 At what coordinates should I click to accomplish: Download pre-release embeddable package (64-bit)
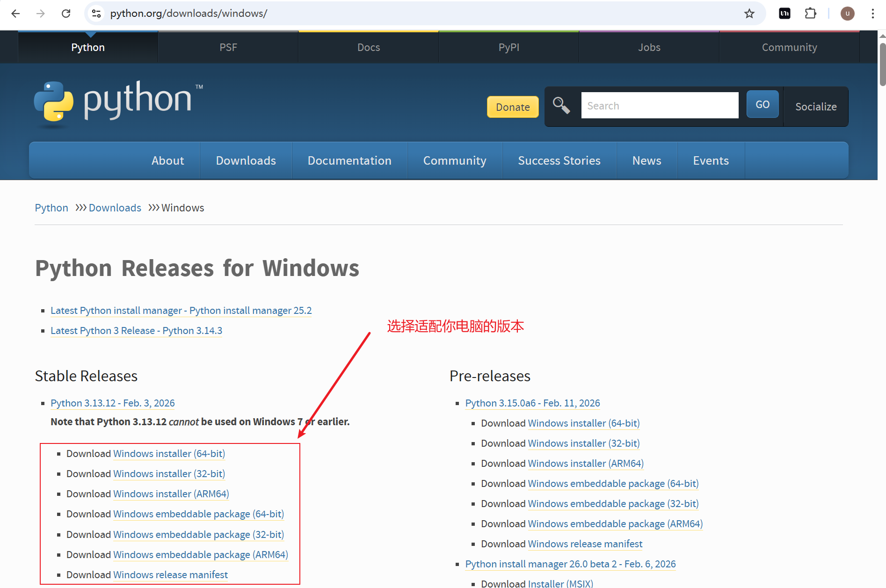click(x=613, y=484)
